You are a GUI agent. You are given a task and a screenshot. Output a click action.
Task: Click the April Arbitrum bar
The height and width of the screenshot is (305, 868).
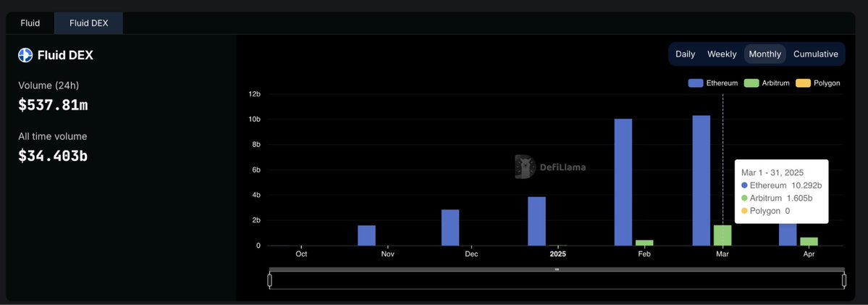809,241
